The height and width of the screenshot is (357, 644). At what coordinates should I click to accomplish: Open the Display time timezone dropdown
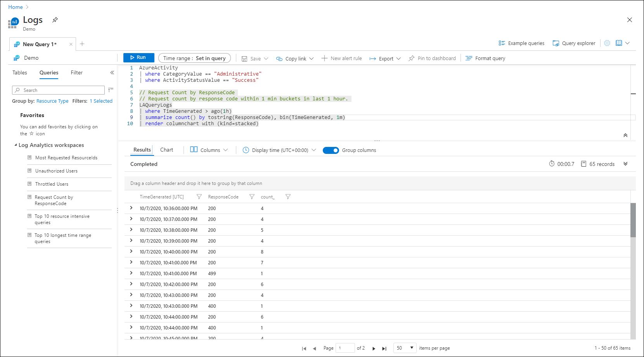point(279,150)
